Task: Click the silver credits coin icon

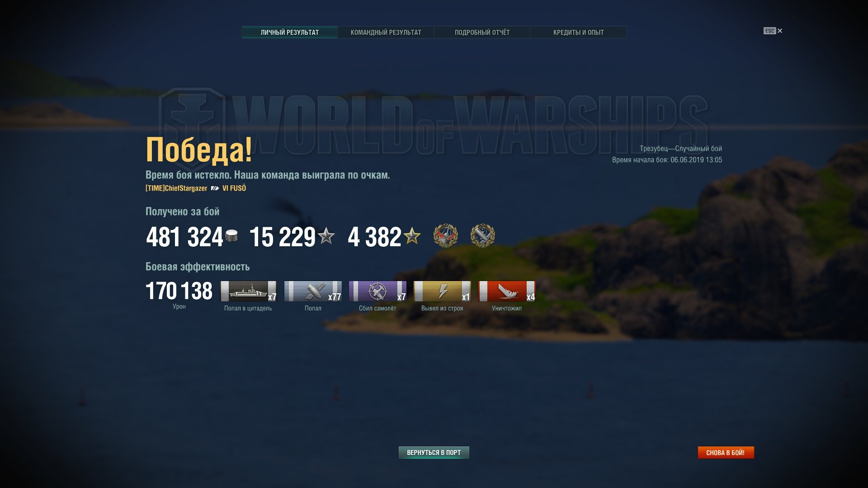Action: pyautogui.click(x=231, y=236)
